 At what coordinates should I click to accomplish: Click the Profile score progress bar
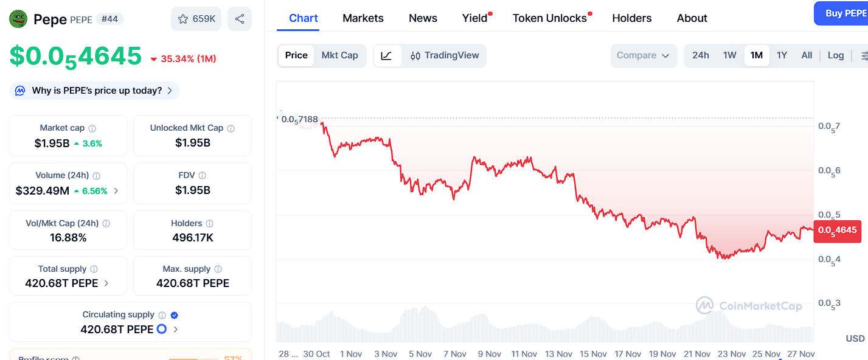coord(192,358)
